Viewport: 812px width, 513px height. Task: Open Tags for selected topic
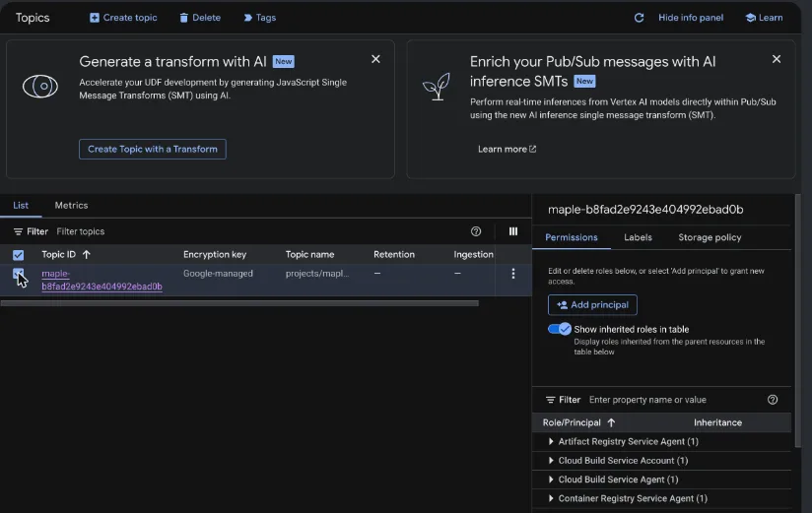tap(259, 18)
